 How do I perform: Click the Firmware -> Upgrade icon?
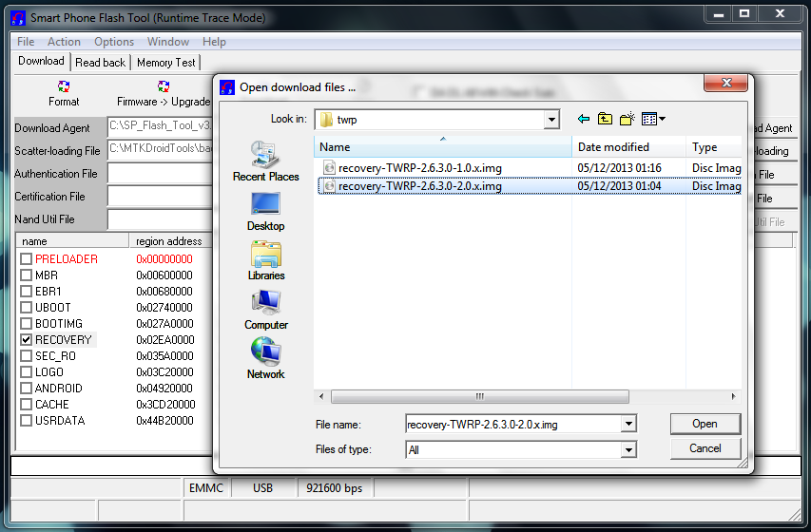164,86
